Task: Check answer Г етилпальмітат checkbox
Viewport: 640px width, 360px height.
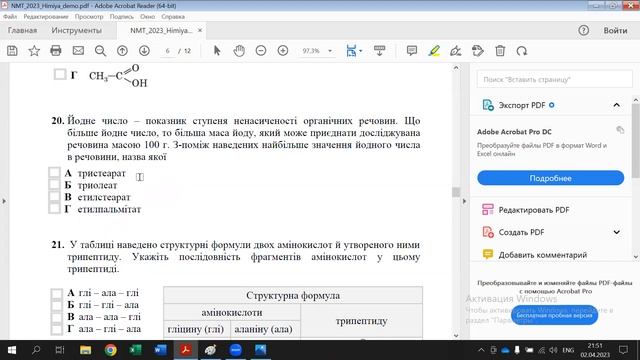Action: (x=54, y=208)
